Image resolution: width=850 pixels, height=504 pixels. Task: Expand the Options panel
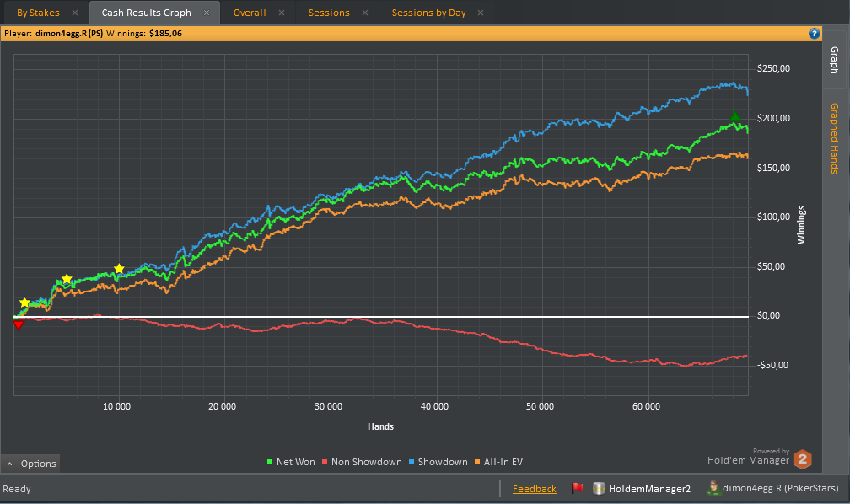click(30, 464)
